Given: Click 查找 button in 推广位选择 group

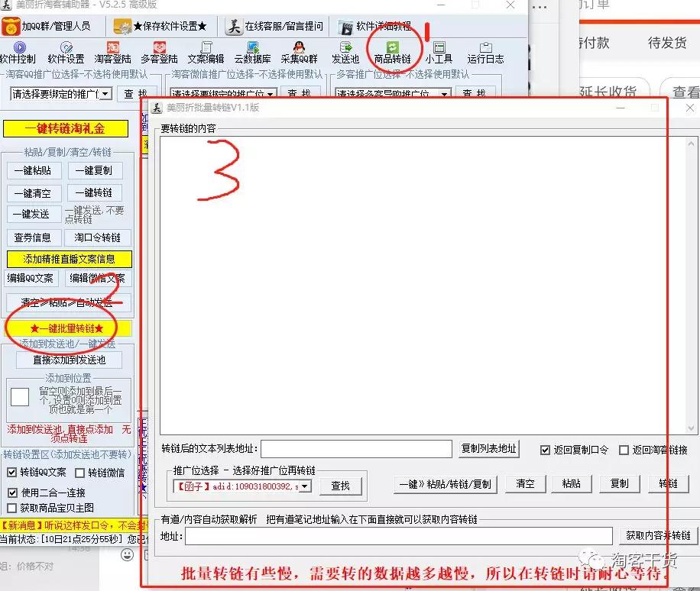Looking at the screenshot, I should point(341,486).
